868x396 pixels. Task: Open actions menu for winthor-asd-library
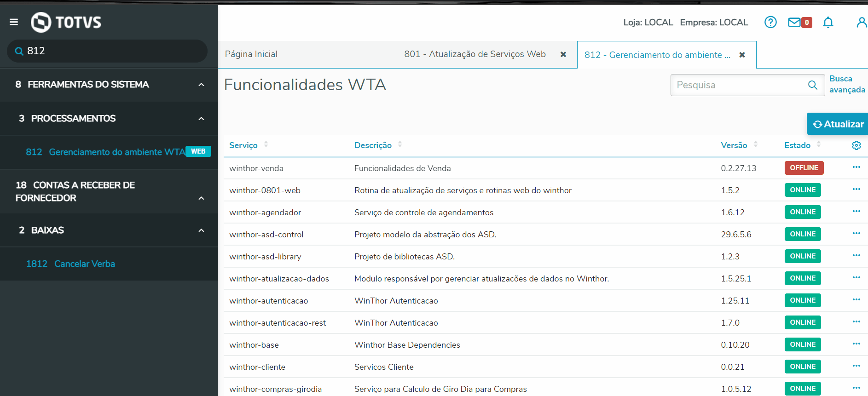click(856, 256)
